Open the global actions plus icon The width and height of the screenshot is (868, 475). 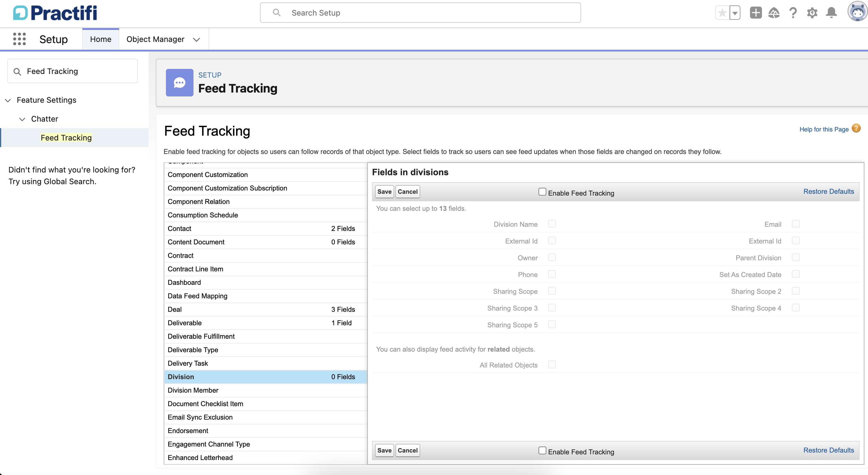point(755,13)
